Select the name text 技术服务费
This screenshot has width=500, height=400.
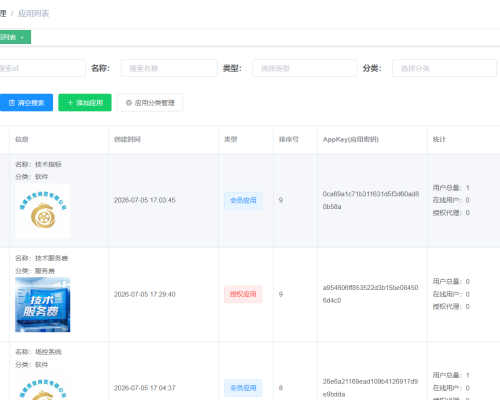click(52, 258)
